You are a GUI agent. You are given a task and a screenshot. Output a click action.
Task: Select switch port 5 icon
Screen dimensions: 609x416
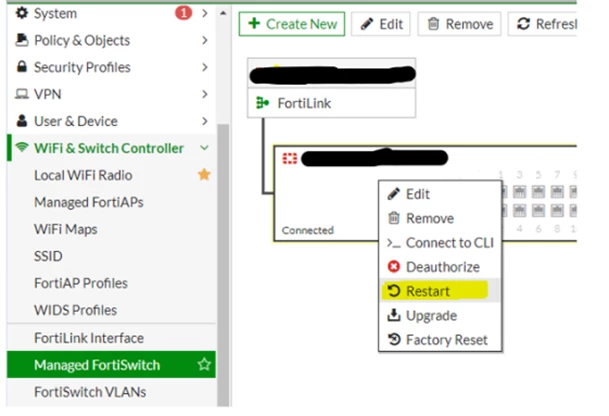[538, 191]
